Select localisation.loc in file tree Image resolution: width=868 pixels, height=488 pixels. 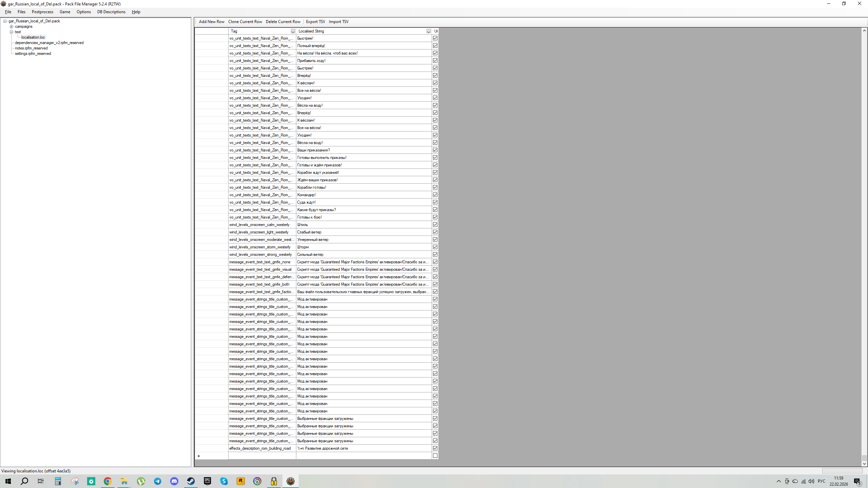tap(33, 37)
